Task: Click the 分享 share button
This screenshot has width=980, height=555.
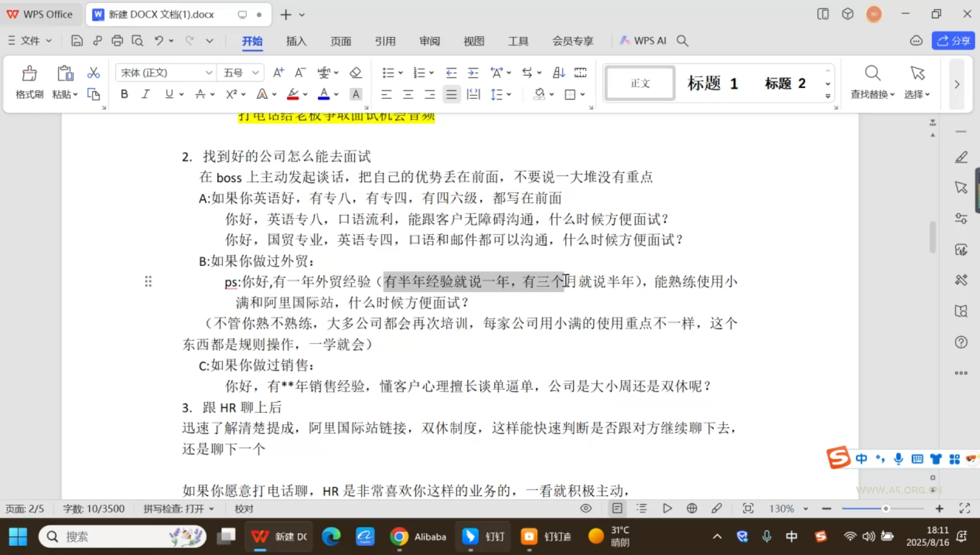Action: [x=953, y=41]
